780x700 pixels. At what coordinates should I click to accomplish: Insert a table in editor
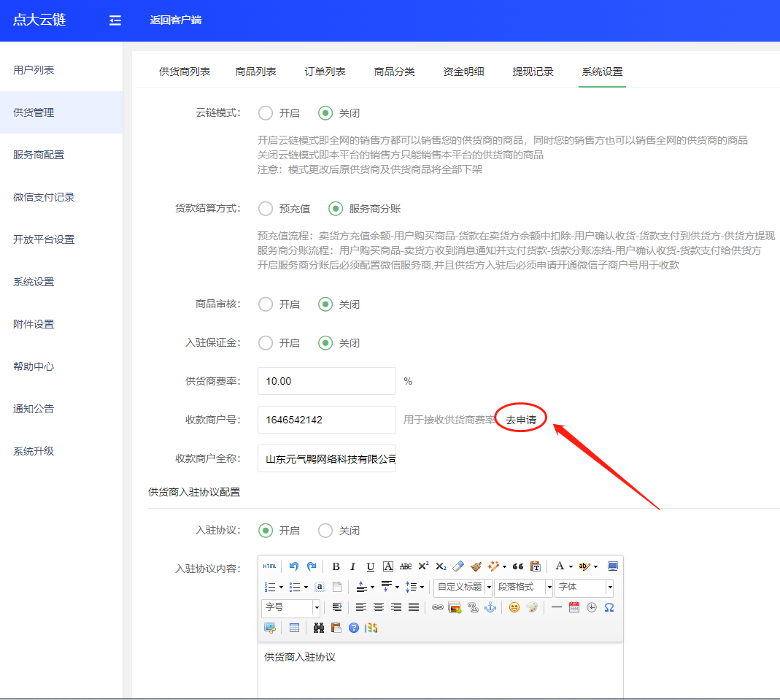pyautogui.click(x=295, y=628)
